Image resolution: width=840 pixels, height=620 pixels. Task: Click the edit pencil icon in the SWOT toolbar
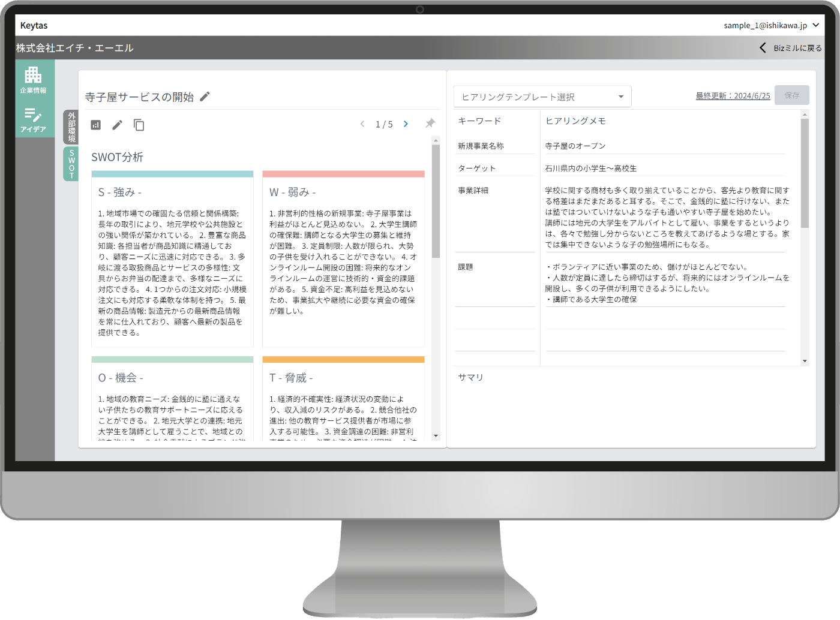(x=117, y=125)
